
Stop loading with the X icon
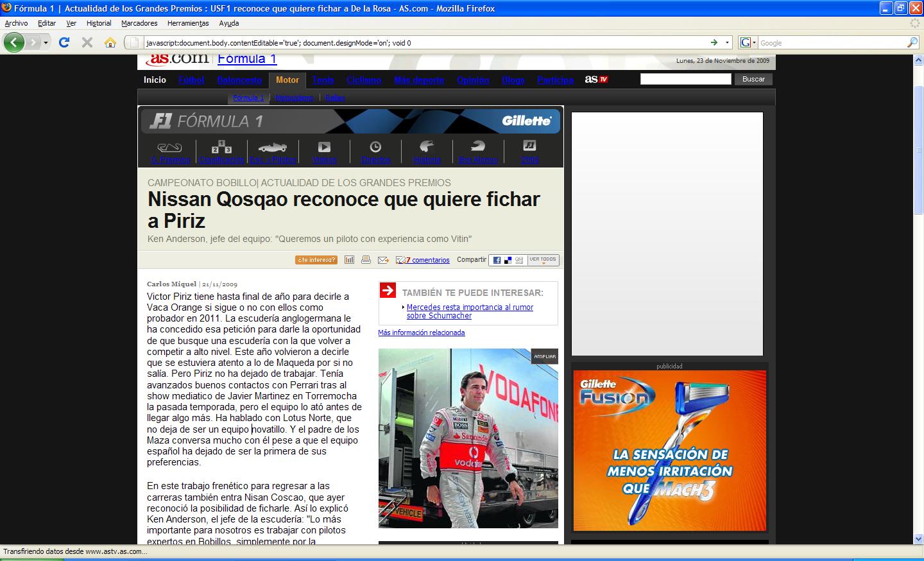pyautogui.click(x=87, y=42)
